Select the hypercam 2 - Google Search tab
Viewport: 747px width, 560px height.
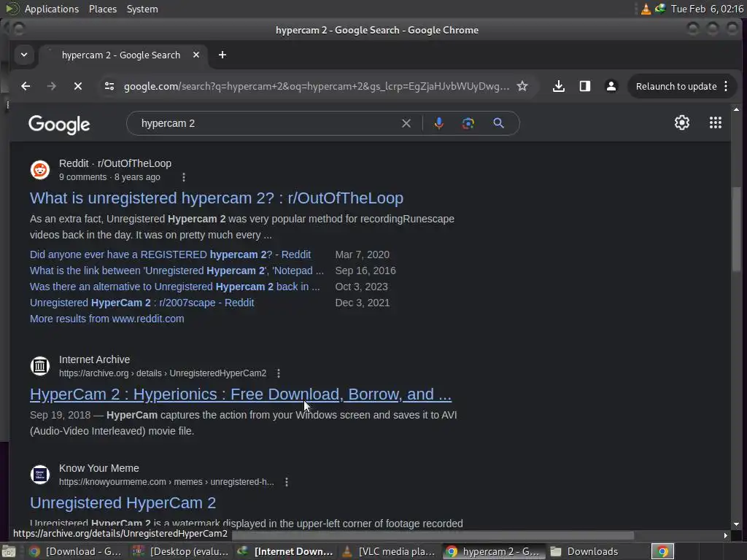123,55
